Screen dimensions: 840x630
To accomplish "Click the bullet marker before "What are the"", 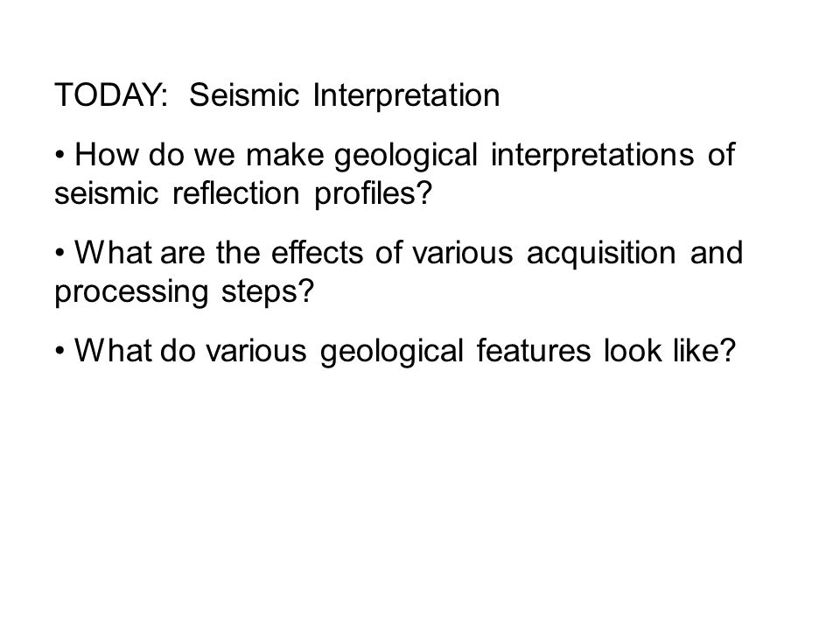I will [59, 254].
